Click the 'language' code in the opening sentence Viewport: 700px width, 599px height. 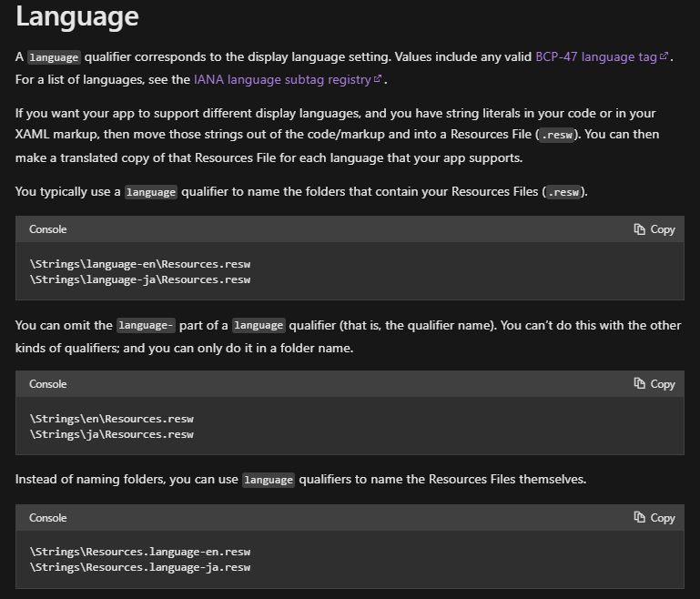(x=54, y=57)
